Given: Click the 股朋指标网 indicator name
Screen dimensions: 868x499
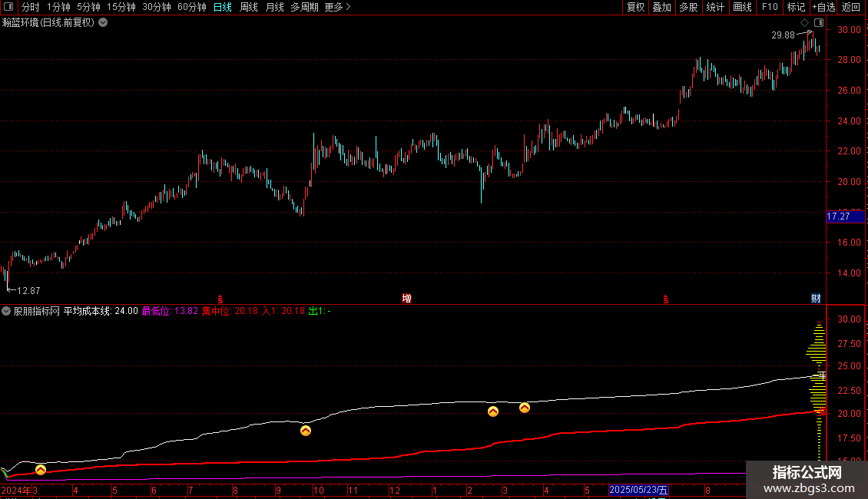Looking at the screenshot, I should pos(37,311).
